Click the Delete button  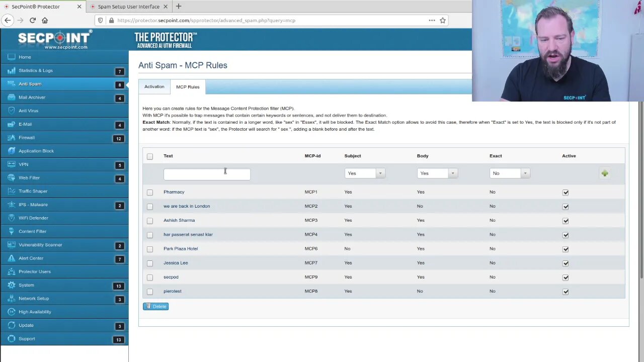155,306
